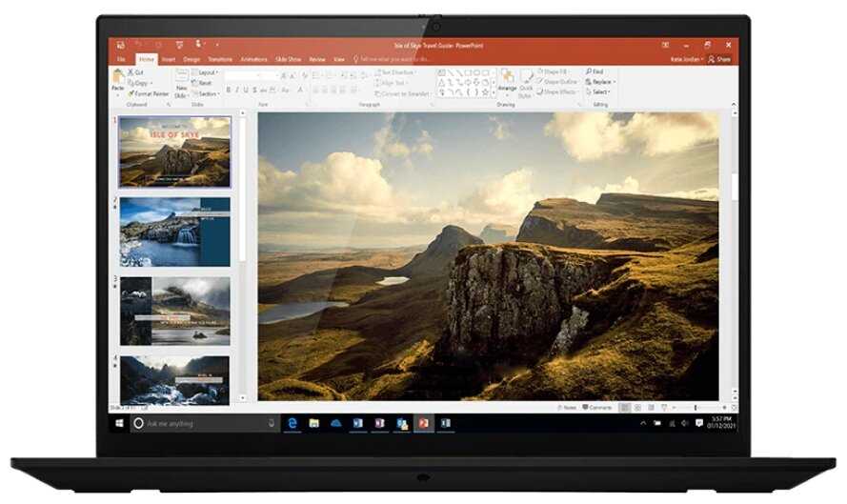Toggle Bold text formatting

[x=228, y=91]
